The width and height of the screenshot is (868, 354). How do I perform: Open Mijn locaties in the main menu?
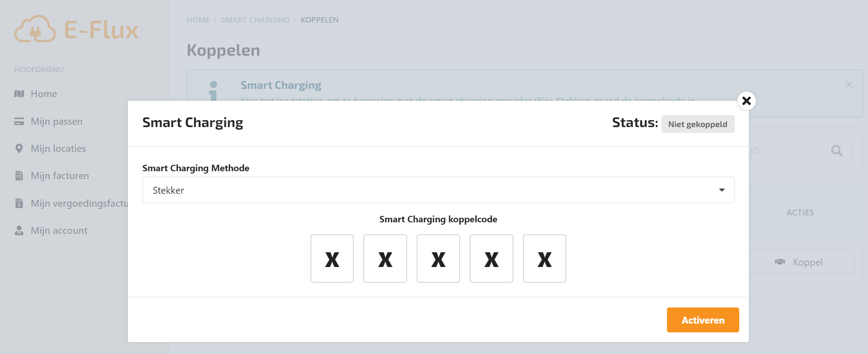(x=58, y=149)
